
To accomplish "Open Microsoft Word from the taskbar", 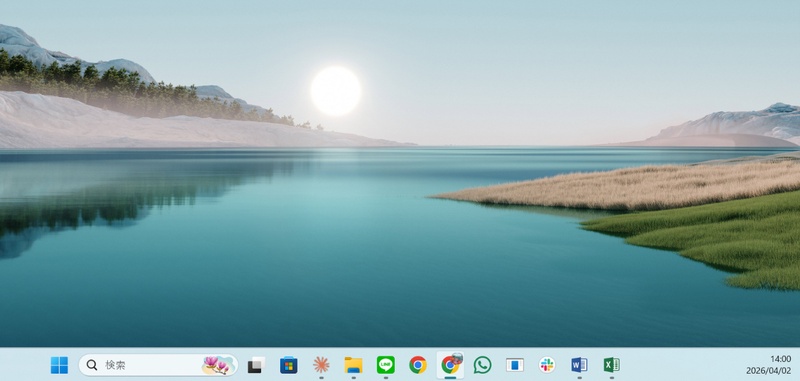I will click(x=579, y=365).
